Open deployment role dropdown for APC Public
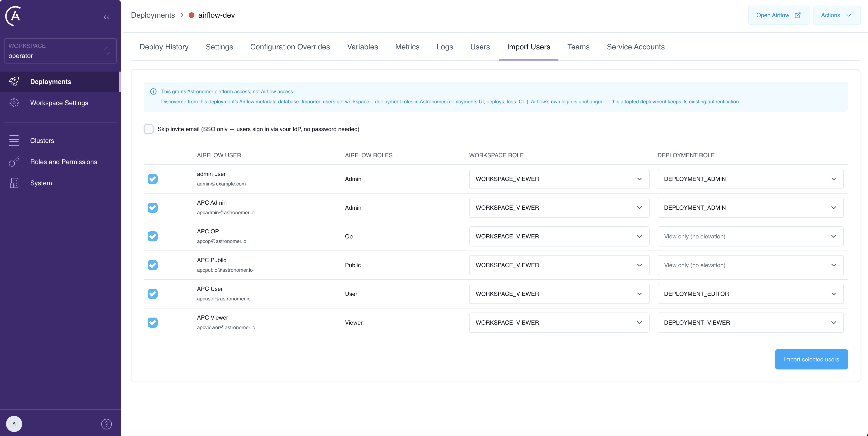Image resolution: width=868 pixels, height=436 pixels. point(750,265)
